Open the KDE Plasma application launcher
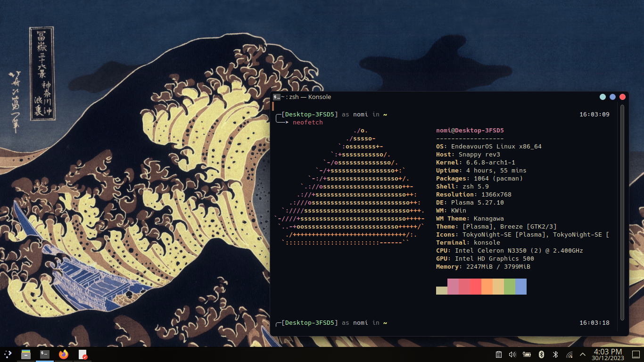 (x=8, y=354)
